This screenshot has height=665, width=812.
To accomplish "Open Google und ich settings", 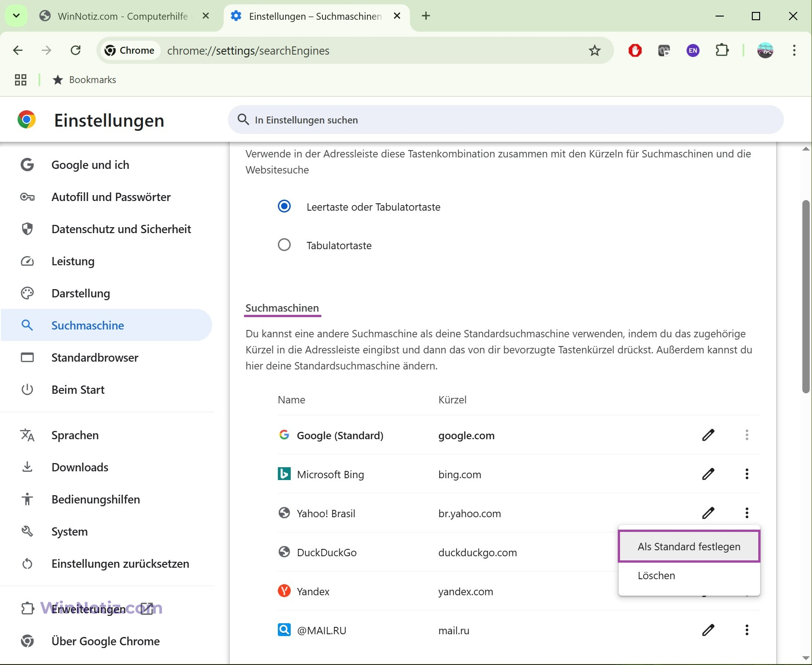I will tap(107, 165).
